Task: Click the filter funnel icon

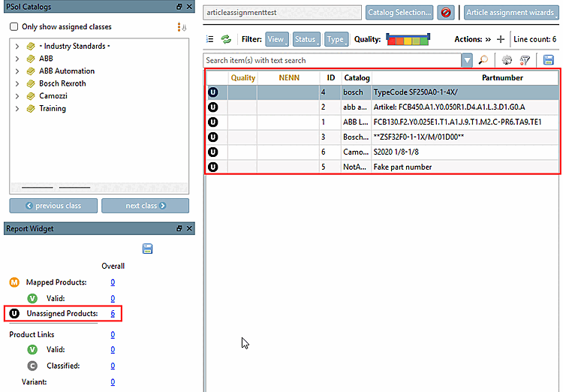Action: click(525, 60)
